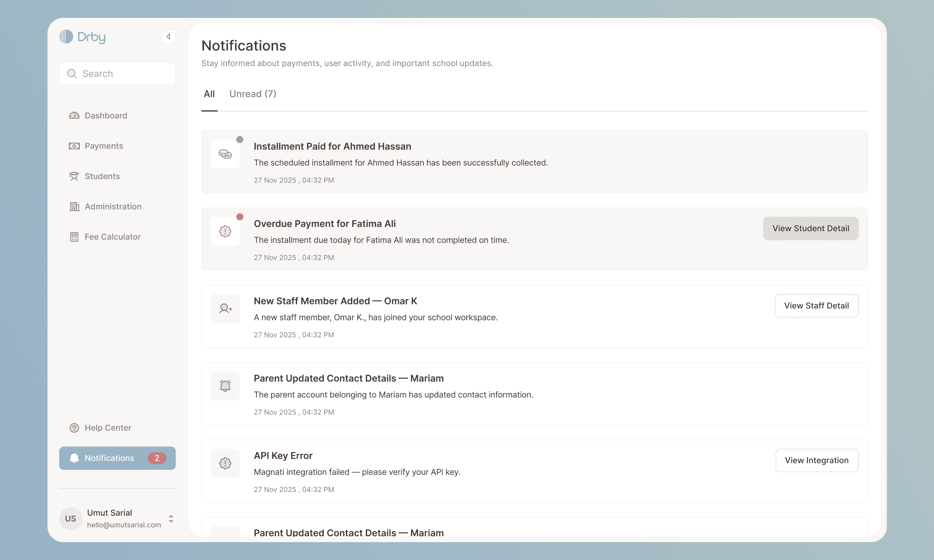Expand the Umut Sarial account switcher

[171, 519]
